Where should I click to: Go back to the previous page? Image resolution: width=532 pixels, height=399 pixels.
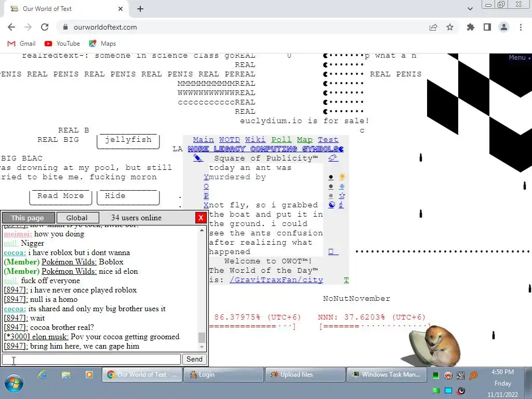coord(11,27)
